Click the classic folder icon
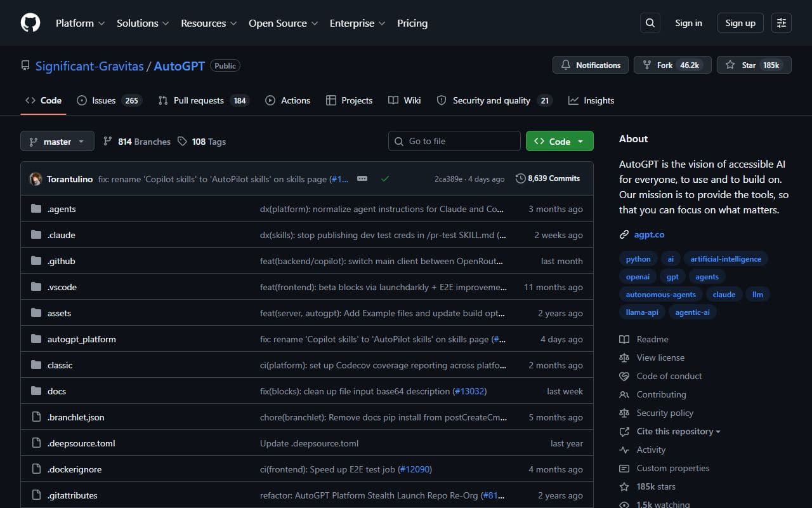Viewport: 812px width, 508px height. (x=36, y=365)
